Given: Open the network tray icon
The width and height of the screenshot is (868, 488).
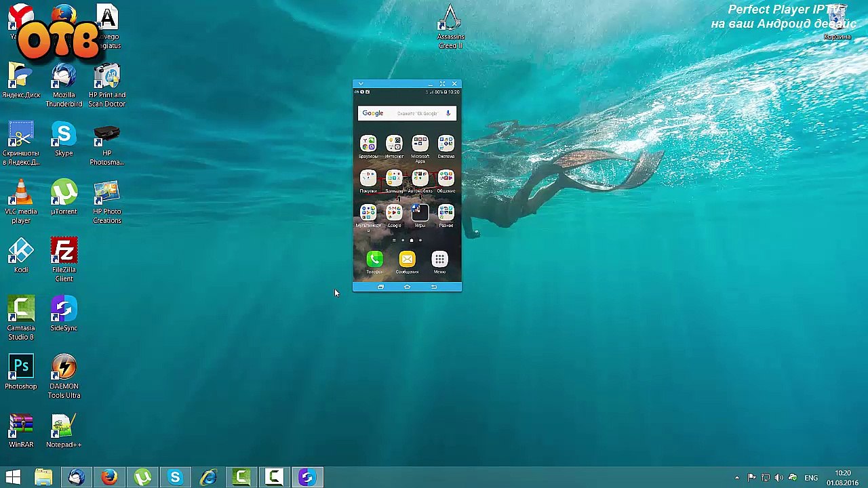Looking at the screenshot, I should (766, 478).
